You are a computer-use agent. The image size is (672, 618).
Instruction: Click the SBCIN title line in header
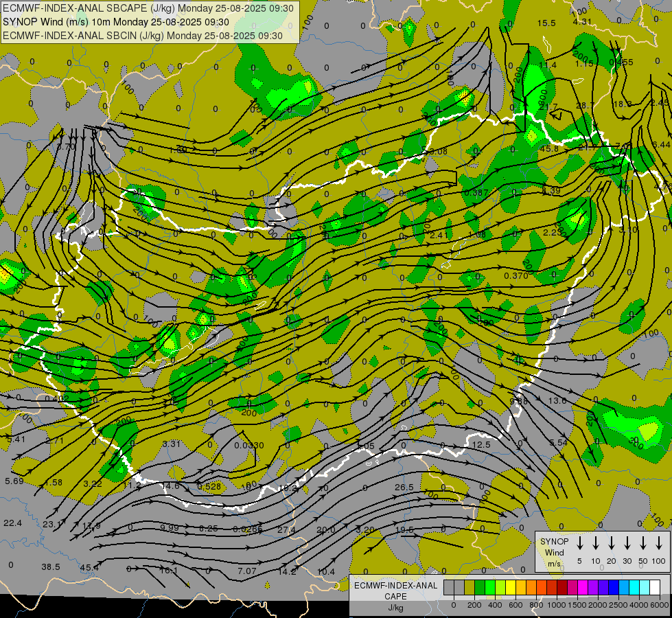(143, 36)
